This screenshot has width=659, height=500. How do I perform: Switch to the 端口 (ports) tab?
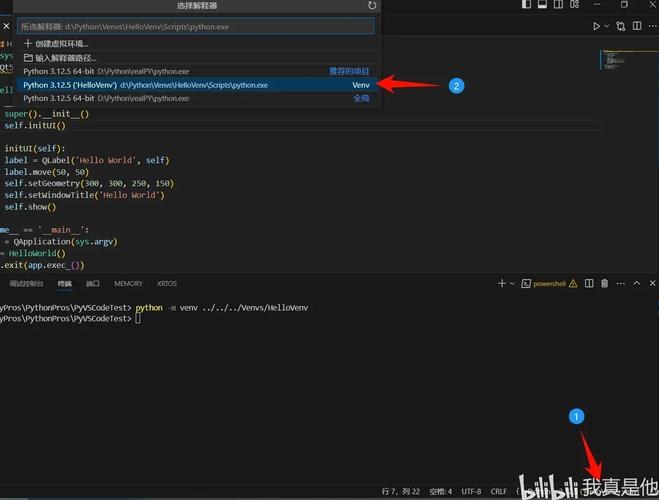coord(92,284)
